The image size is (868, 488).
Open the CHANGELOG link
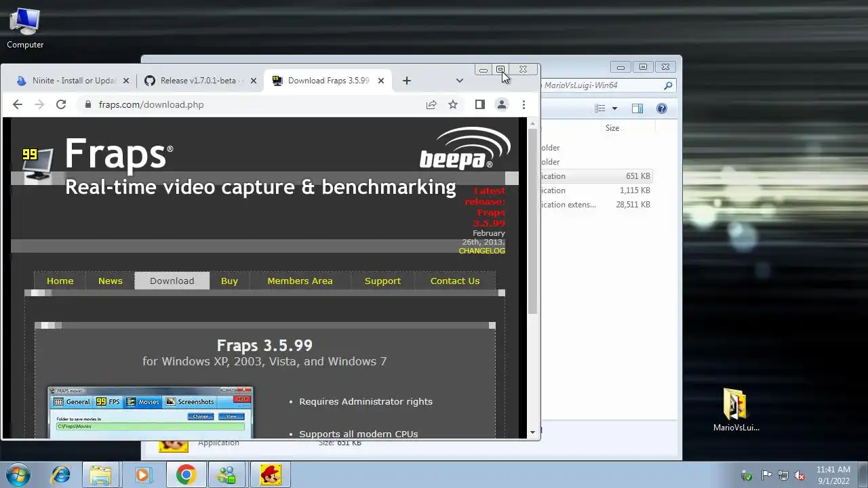[481, 251]
